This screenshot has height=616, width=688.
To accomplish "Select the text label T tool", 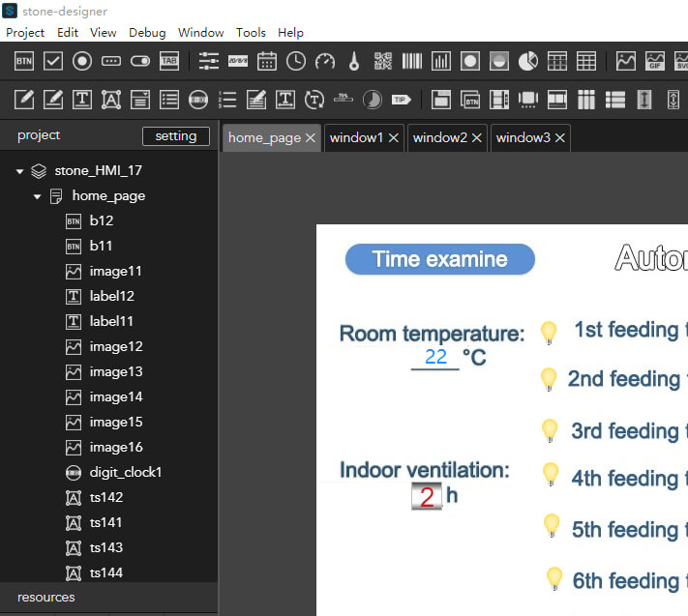I will (x=82, y=100).
